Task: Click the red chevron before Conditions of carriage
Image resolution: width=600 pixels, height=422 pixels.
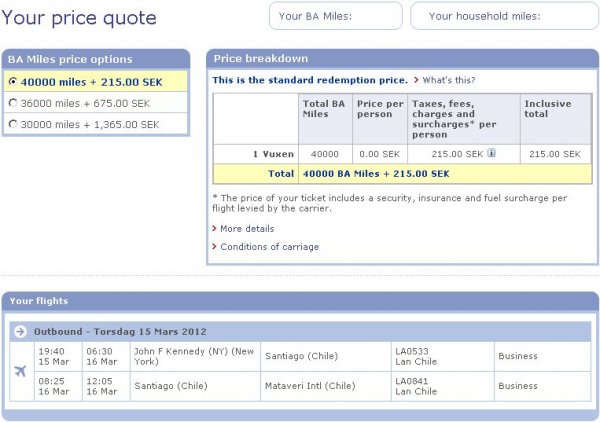Action: pos(214,247)
